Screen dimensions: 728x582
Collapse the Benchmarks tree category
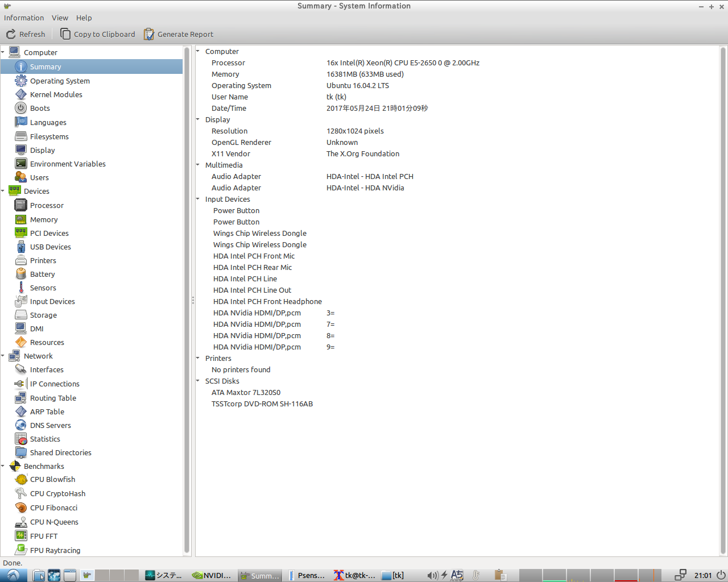tap(3, 467)
